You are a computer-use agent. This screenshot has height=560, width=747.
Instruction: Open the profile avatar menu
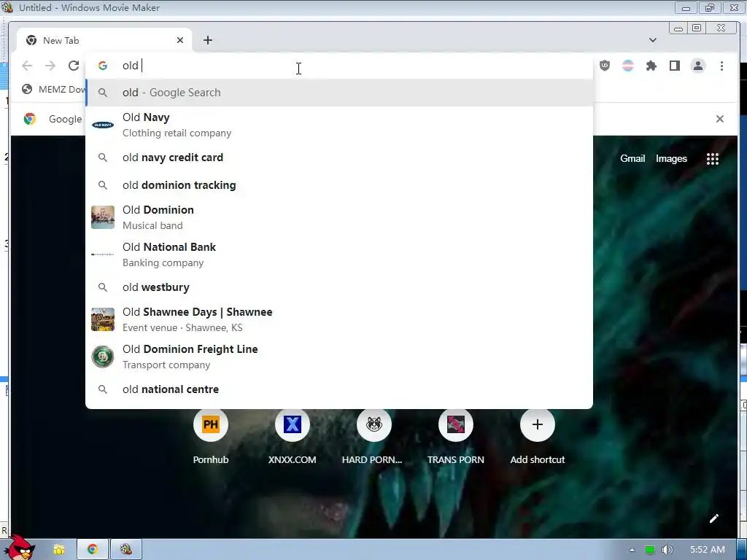tap(698, 66)
